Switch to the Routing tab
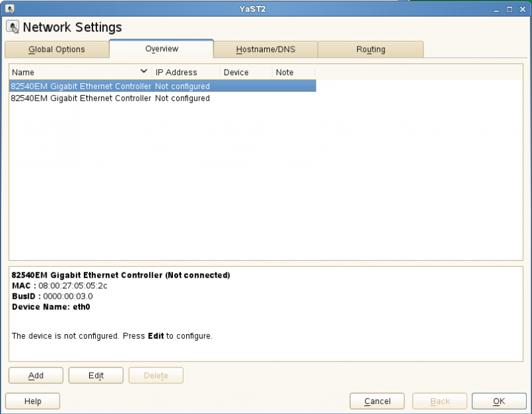Viewport: 532px width, 414px height. pyautogui.click(x=370, y=49)
